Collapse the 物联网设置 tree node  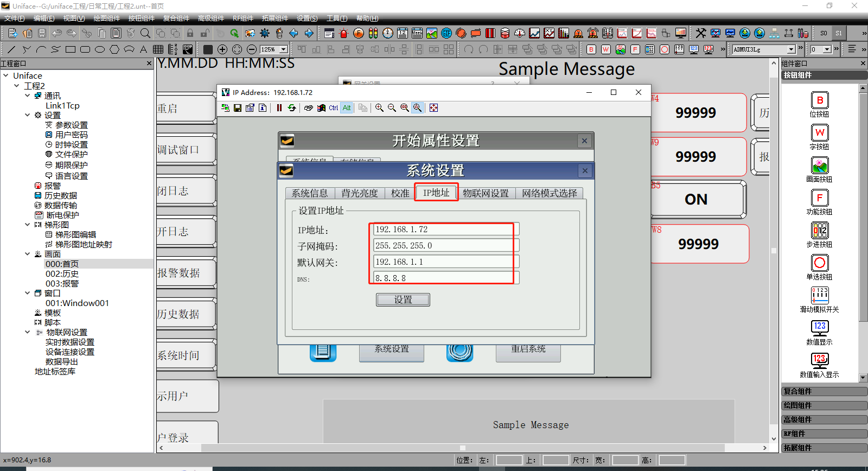click(x=28, y=332)
